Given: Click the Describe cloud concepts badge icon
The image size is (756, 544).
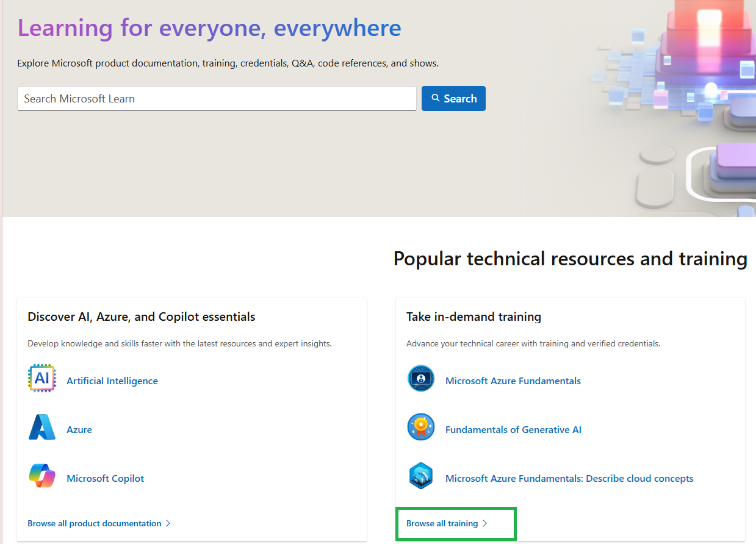Looking at the screenshot, I should [421, 476].
